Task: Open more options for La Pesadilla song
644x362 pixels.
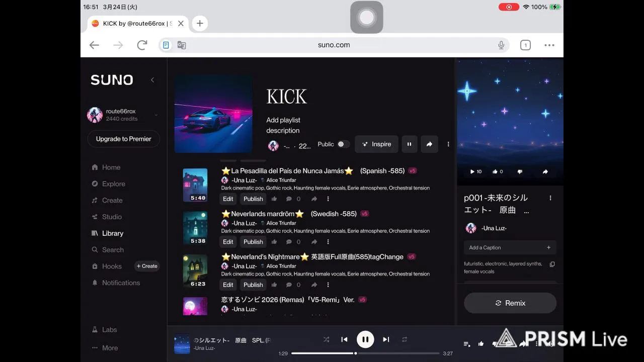Action: click(328, 199)
